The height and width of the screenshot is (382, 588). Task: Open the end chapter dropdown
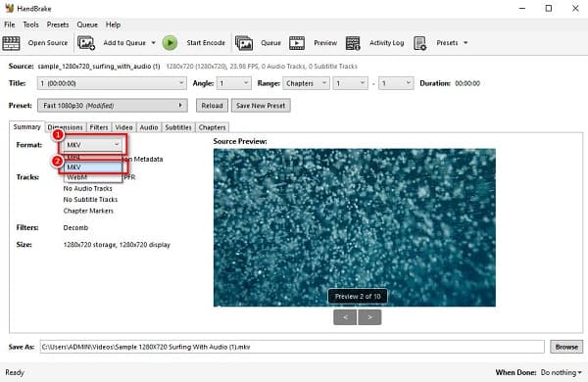(x=396, y=83)
